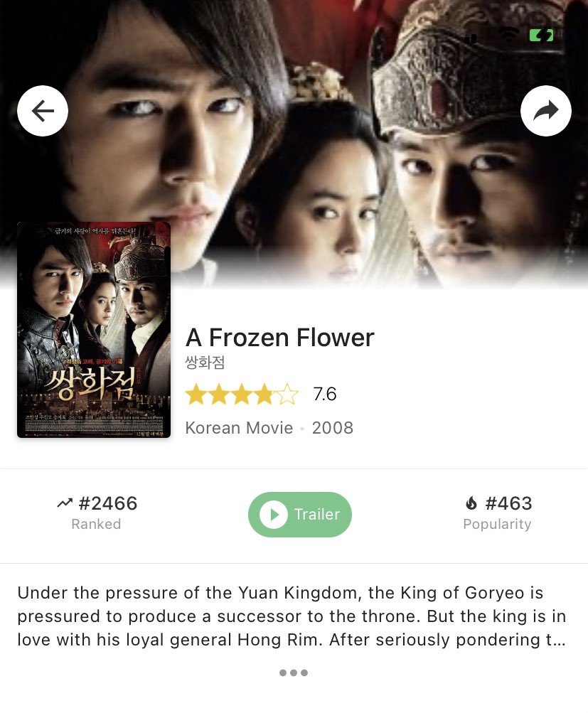Select the A Frozen Flower title

279,338
